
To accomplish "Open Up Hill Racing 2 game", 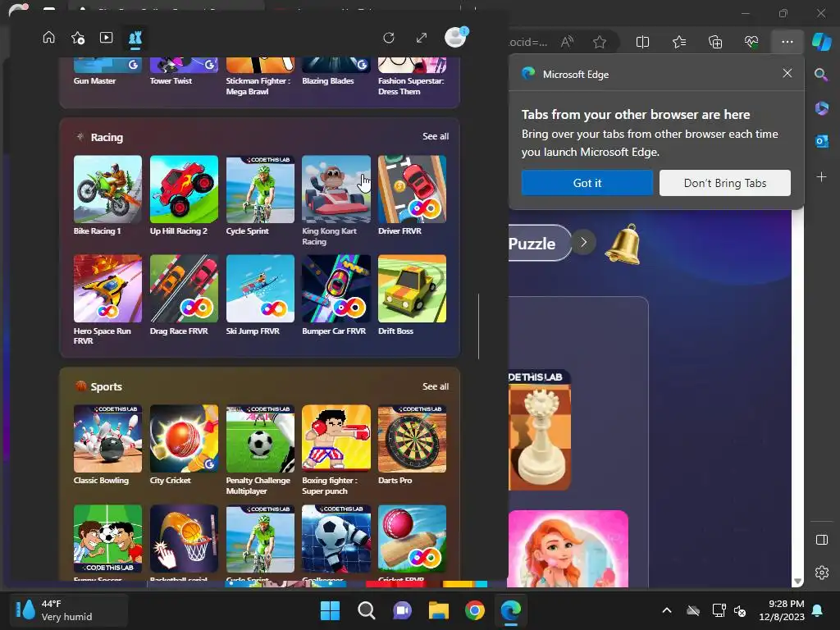I will click(184, 189).
